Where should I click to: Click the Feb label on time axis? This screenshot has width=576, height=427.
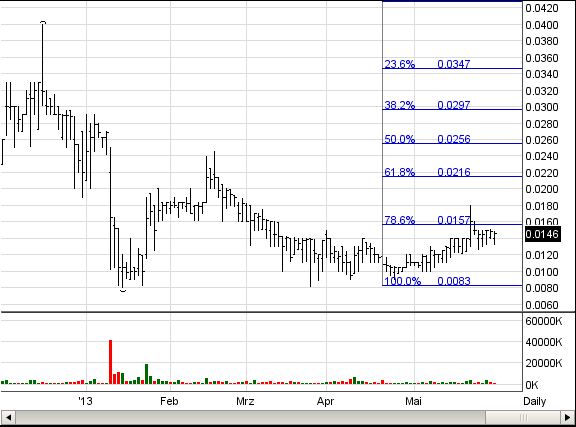(169, 401)
